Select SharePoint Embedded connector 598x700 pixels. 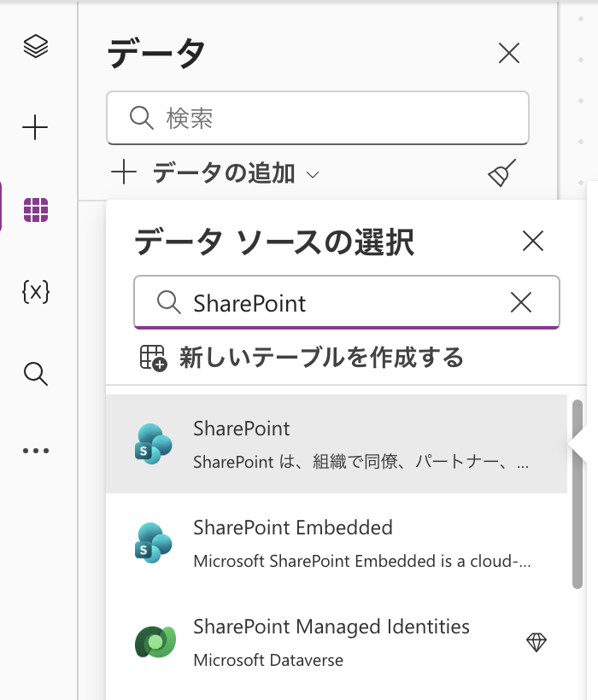[x=337, y=543]
